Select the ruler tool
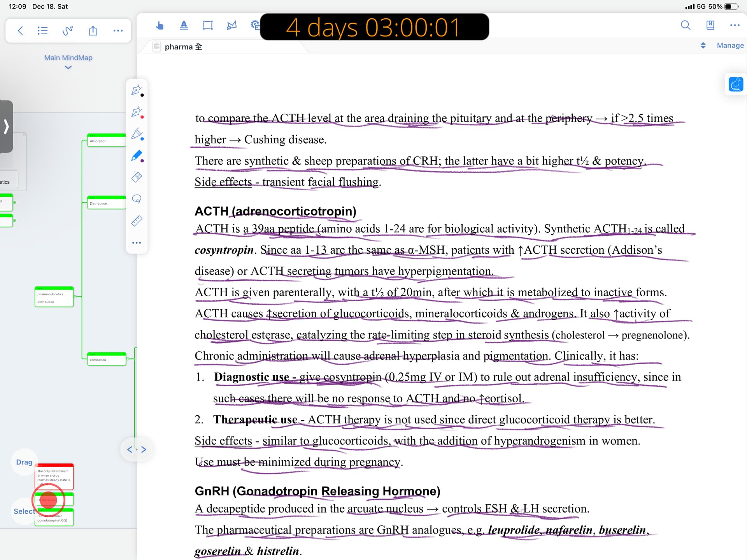 [x=137, y=221]
